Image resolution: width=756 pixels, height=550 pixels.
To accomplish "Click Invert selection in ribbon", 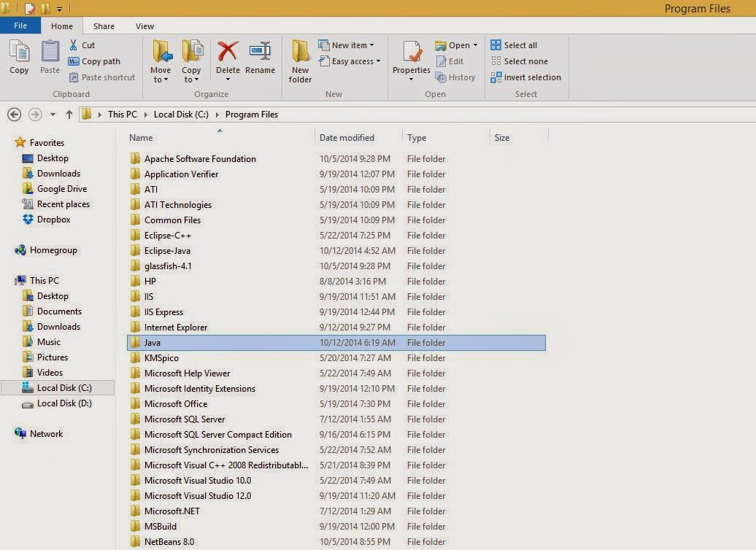I will click(x=525, y=77).
